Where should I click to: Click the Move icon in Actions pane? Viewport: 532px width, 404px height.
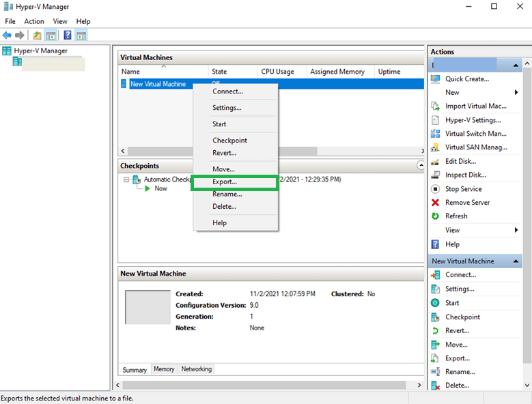(435, 345)
